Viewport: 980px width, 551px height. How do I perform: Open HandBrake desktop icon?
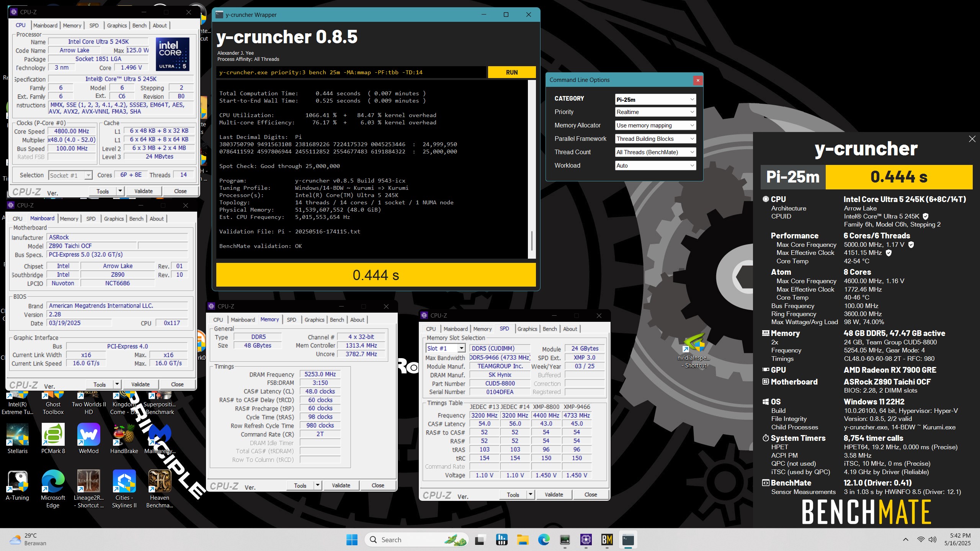(x=124, y=439)
